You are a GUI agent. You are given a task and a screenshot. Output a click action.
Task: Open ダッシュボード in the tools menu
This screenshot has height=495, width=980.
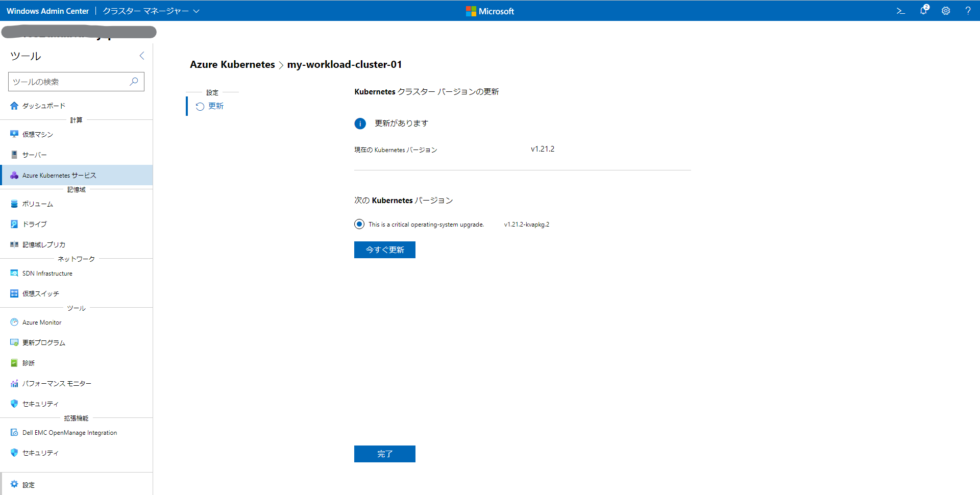(77, 106)
